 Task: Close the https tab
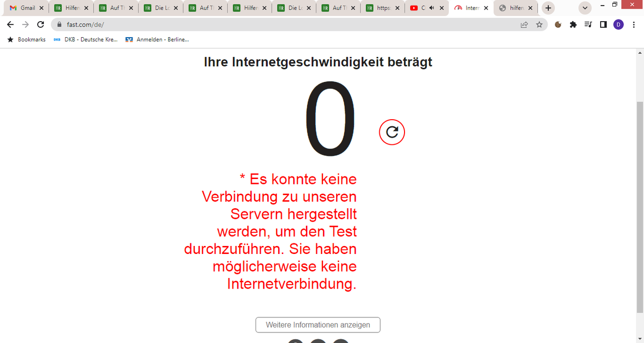click(397, 8)
